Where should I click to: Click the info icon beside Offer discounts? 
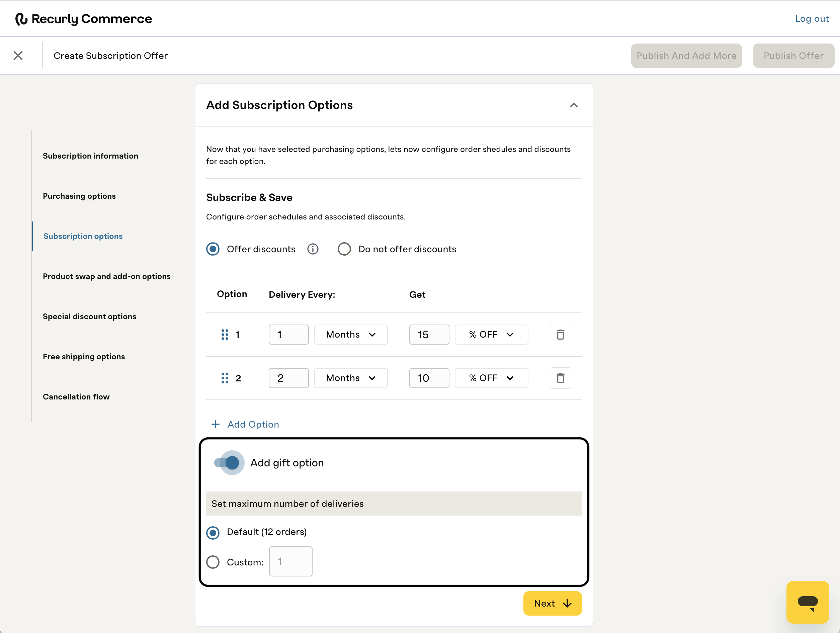(313, 249)
